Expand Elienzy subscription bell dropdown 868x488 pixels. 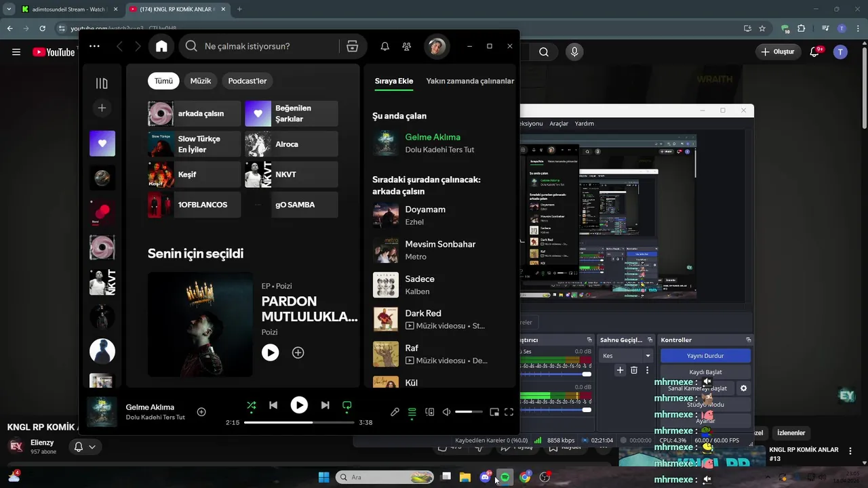point(85,447)
